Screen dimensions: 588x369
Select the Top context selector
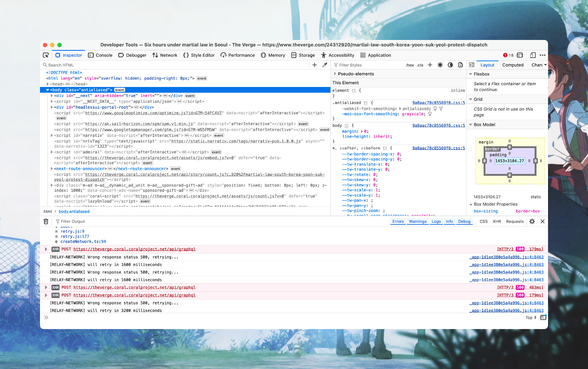[x=531, y=318]
